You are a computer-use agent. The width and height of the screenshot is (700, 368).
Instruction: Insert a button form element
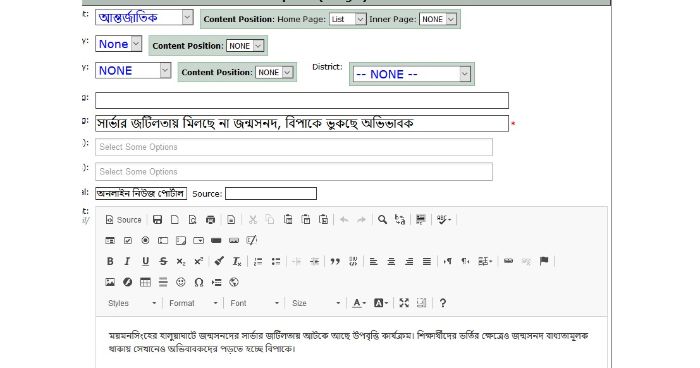pos(216,241)
